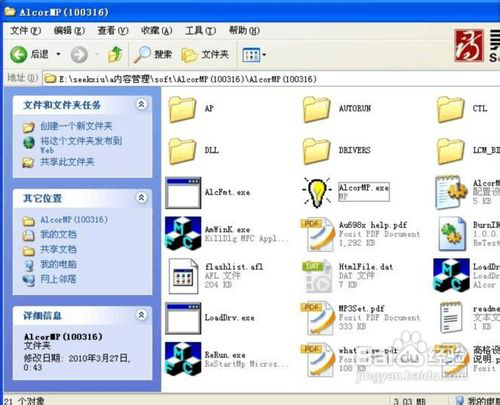Open the 帮助(H) menu

coord(244,31)
